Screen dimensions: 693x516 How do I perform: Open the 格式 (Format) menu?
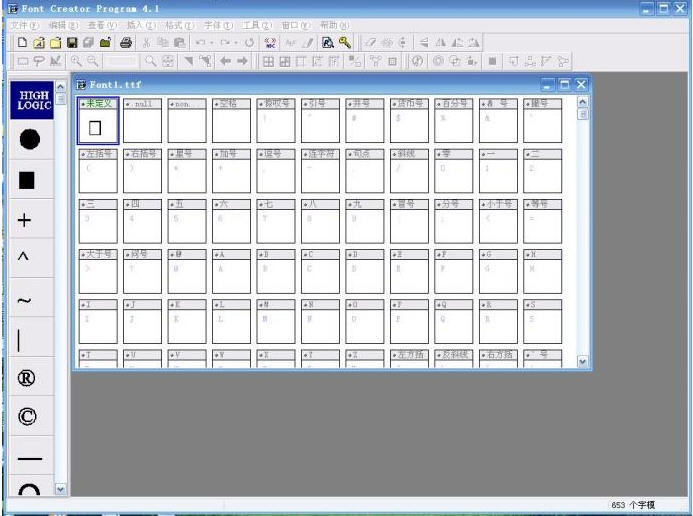pyautogui.click(x=180, y=24)
